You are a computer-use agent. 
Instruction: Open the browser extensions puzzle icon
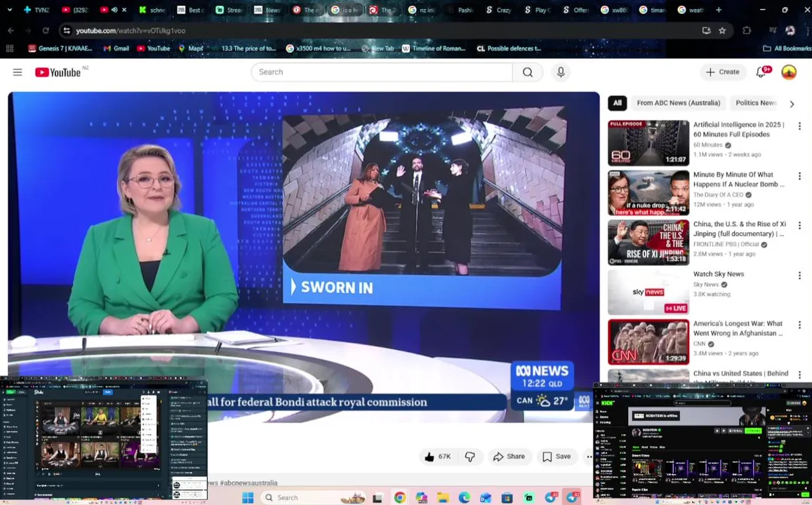tap(746, 31)
